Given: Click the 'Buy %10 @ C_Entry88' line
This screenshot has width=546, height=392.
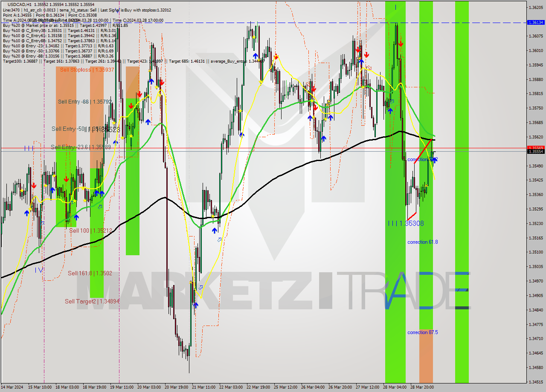Looking at the screenshot, I should 59,40.
